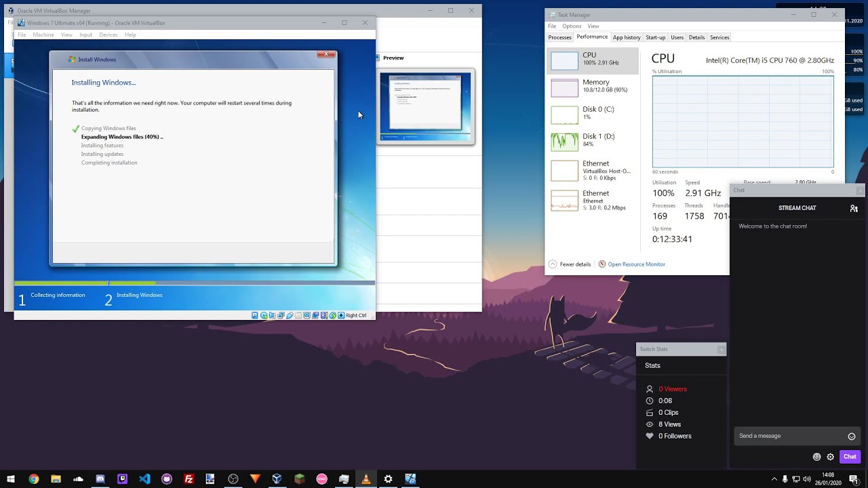
Task: Show hidden system tray icons
Action: pyautogui.click(x=774, y=479)
